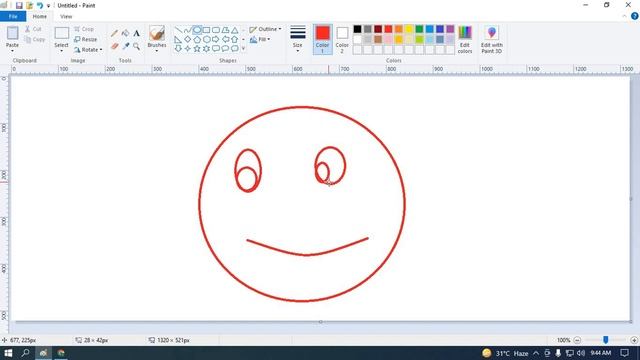Collapse the ribbon with the chevron
640x360 pixels.
tap(624, 16)
